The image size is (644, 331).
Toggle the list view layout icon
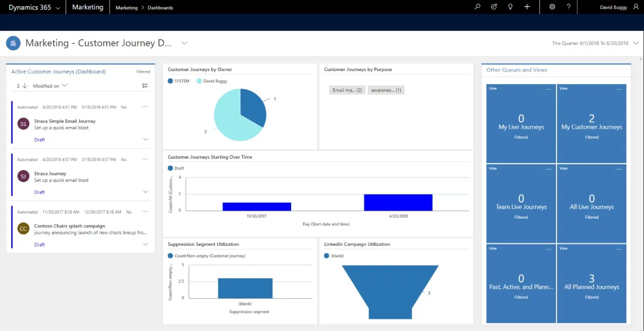tap(145, 86)
